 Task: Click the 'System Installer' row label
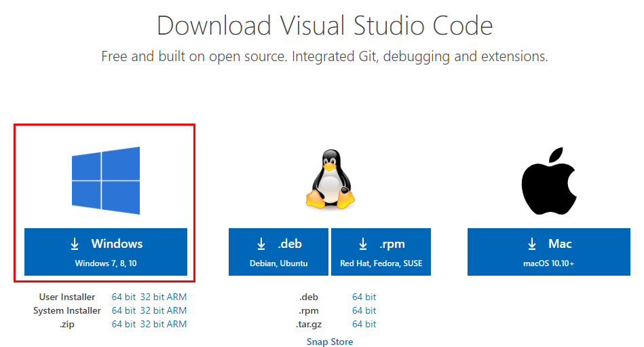tap(67, 310)
